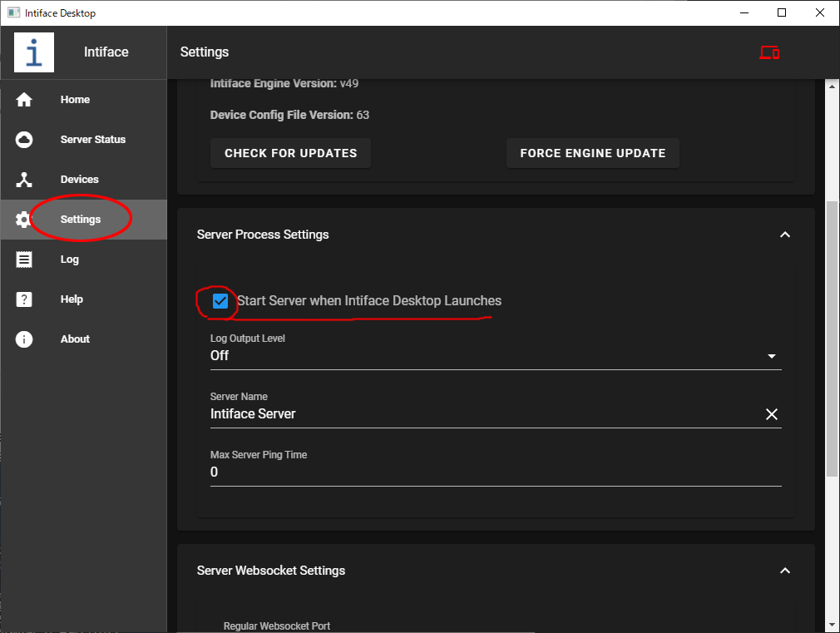This screenshot has width=840, height=633.
Task: Click the red device connection status icon
Action: [768, 52]
